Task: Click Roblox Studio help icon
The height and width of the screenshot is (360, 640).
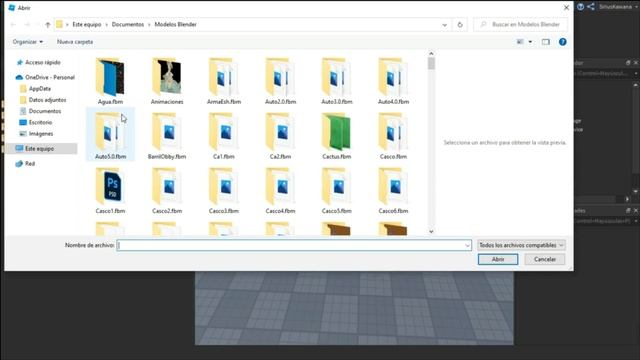Action: [580, 7]
